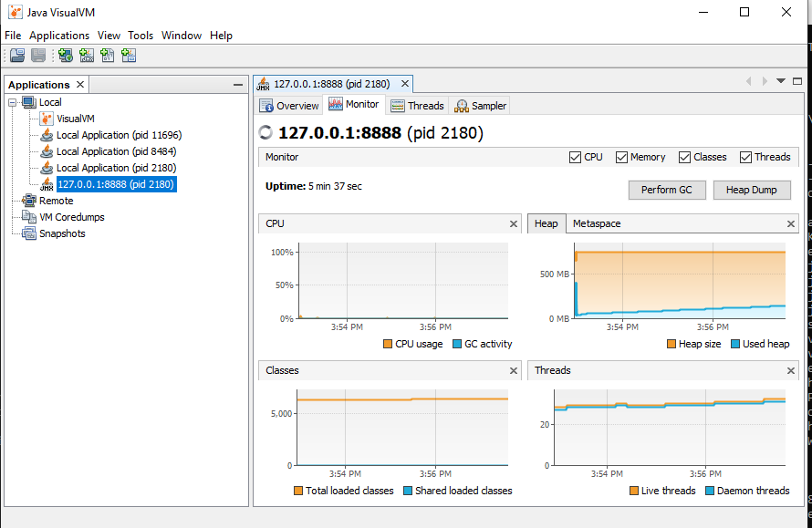Toggle the Classes checkbox
812x528 pixels.
click(x=684, y=158)
